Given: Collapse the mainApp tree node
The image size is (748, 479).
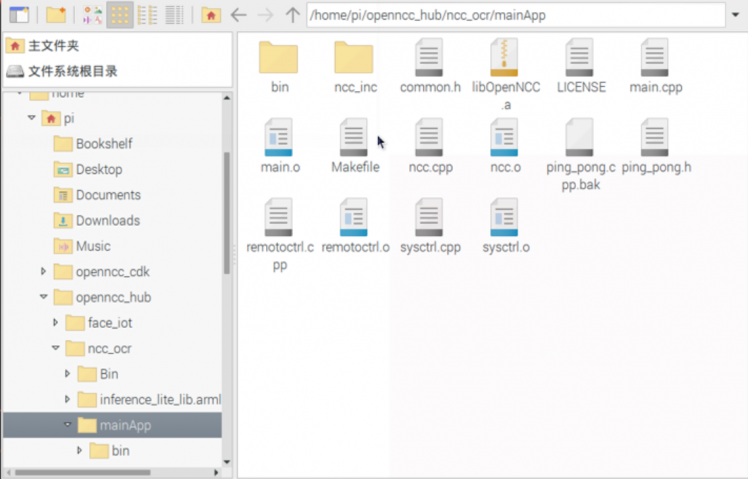Looking at the screenshot, I should [67, 425].
